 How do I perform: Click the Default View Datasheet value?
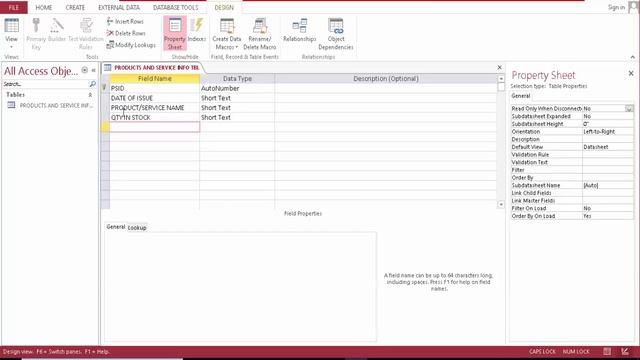click(608, 147)
